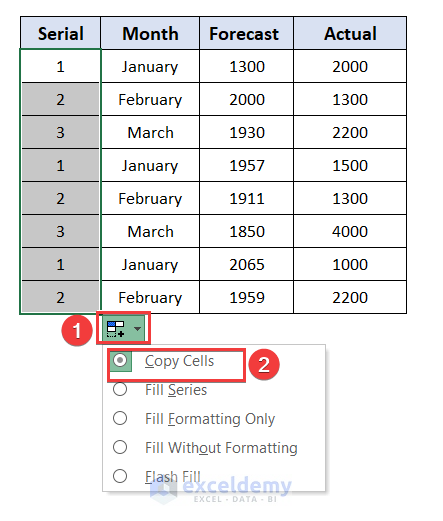Select the Actual header cell

click(x=350, y=33)
